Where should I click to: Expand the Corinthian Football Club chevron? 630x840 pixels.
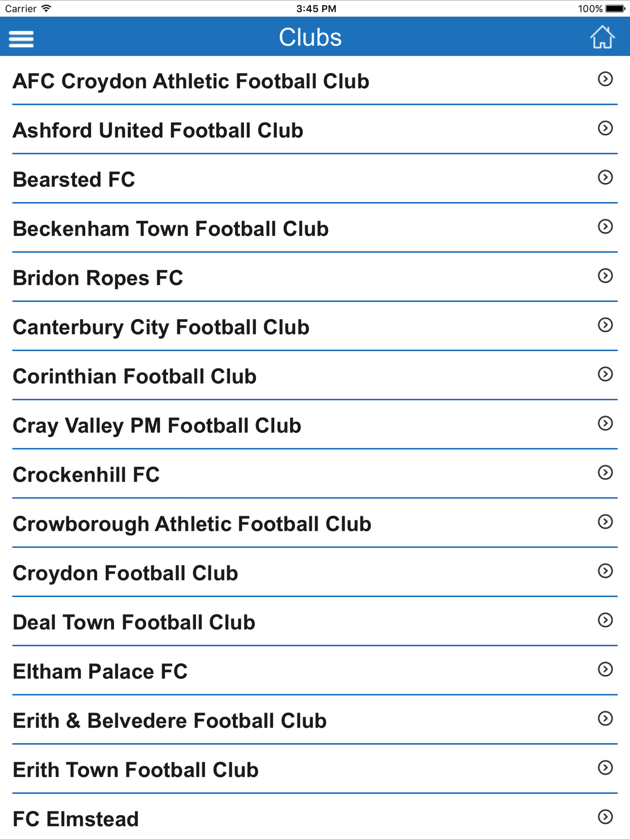click(605, 374)
